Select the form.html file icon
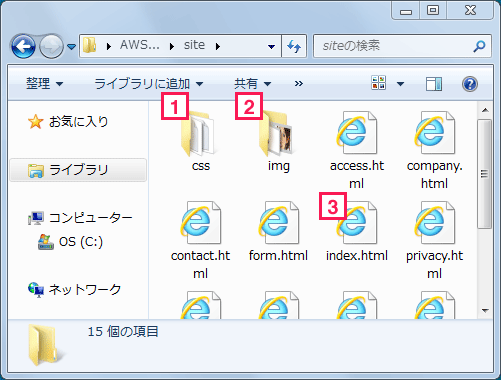501x380 pixels. tap(279, 223)
